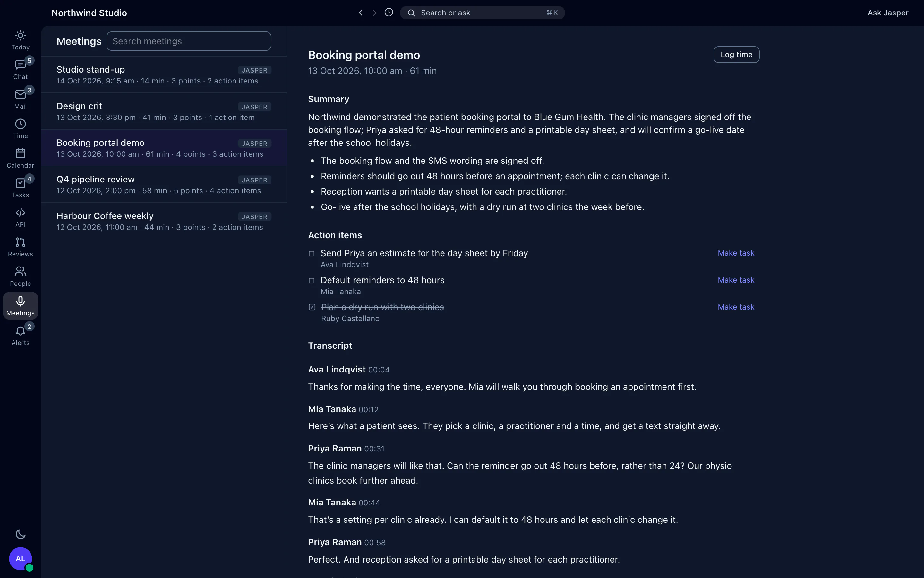Select the Booking portal demo meeting
The image size is (924, 578).
click(x=164, y=148)
